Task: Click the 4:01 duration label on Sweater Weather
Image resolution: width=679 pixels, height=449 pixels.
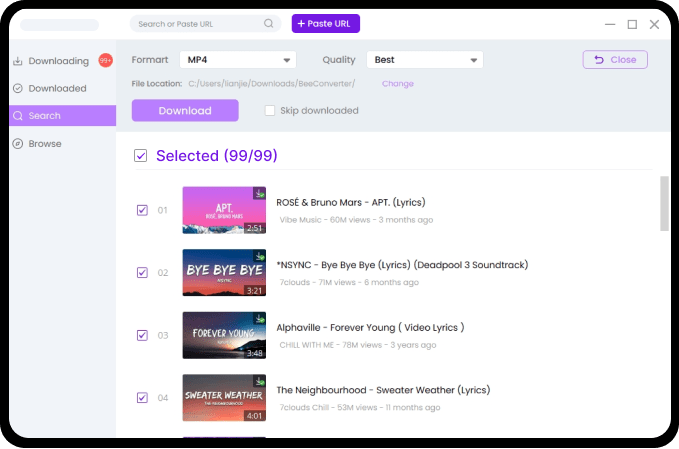Action: point(255,416)
